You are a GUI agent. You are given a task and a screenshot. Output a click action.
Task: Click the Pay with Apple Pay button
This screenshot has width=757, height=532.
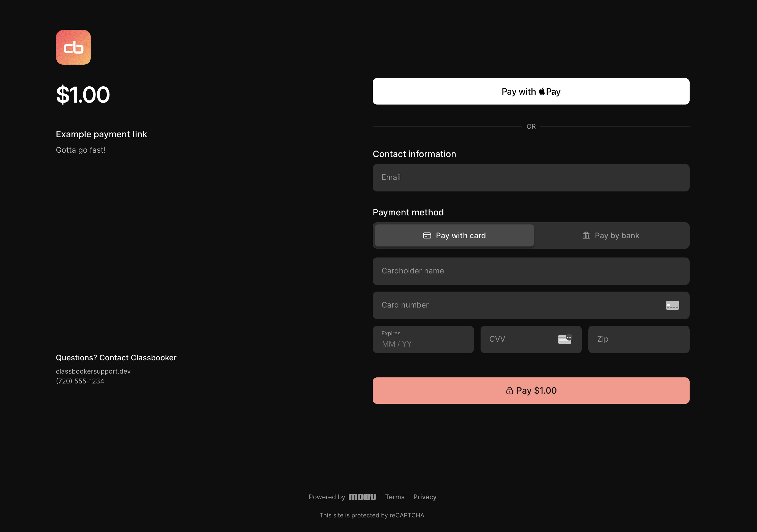pos(531,91)
